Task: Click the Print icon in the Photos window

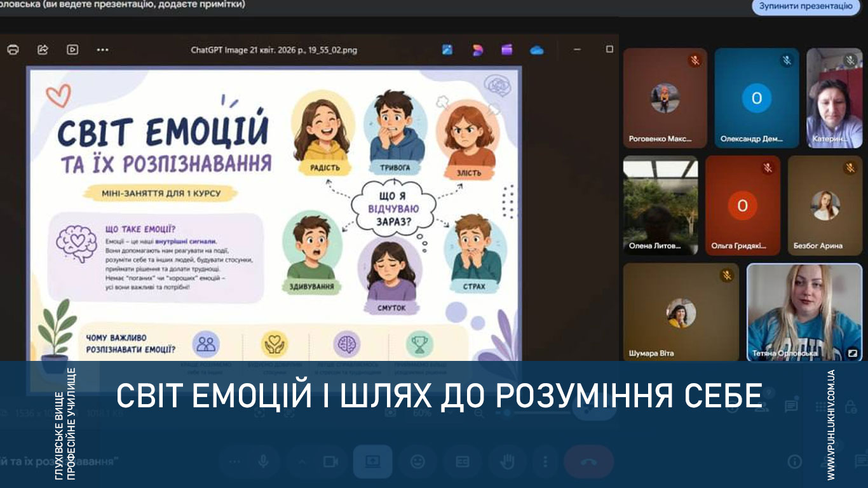Action: click(13, 50)
